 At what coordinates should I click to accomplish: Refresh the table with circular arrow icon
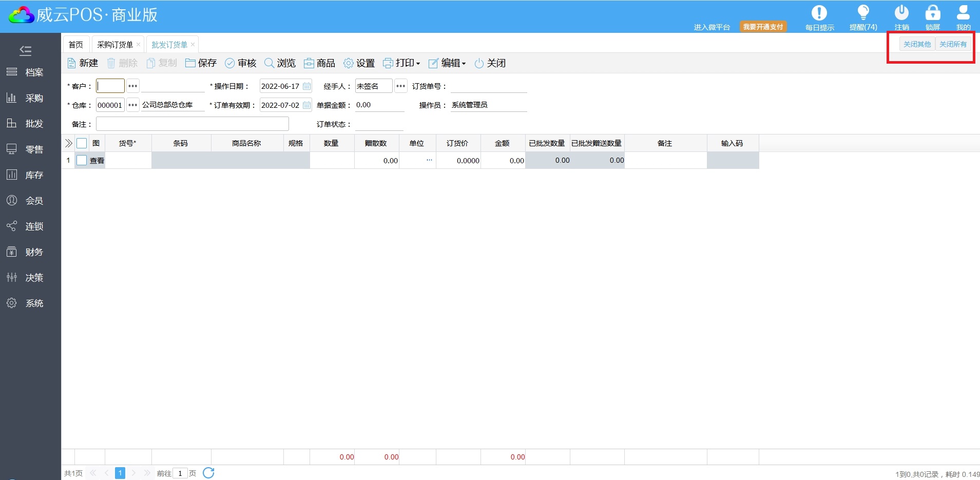208,473
